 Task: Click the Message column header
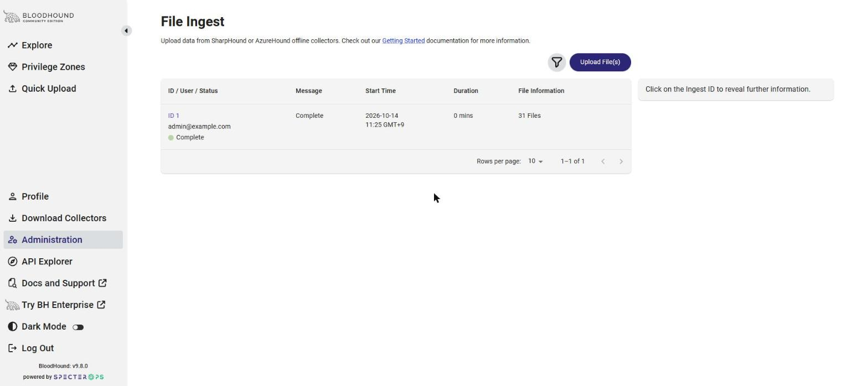(x=309, y=91)
